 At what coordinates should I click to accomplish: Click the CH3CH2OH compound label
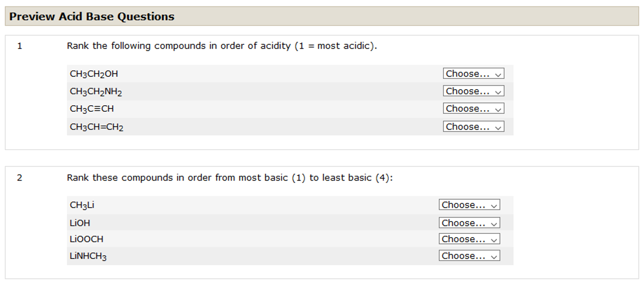(x=94, y=74)
